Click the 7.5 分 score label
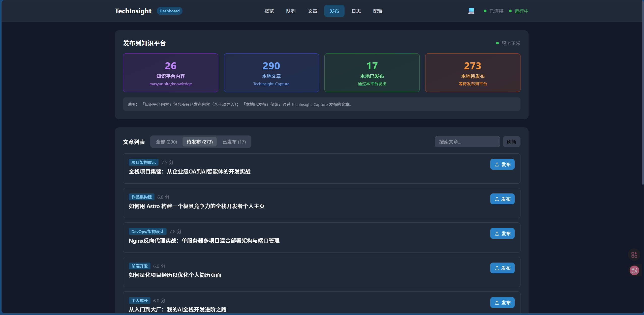 point(167,162)
